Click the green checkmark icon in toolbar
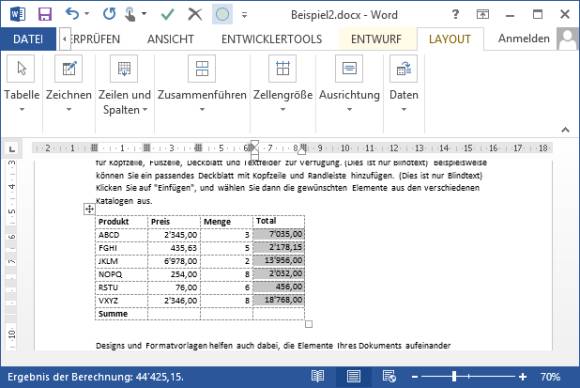Screen dimensions: 580x388 click(168, 14)
